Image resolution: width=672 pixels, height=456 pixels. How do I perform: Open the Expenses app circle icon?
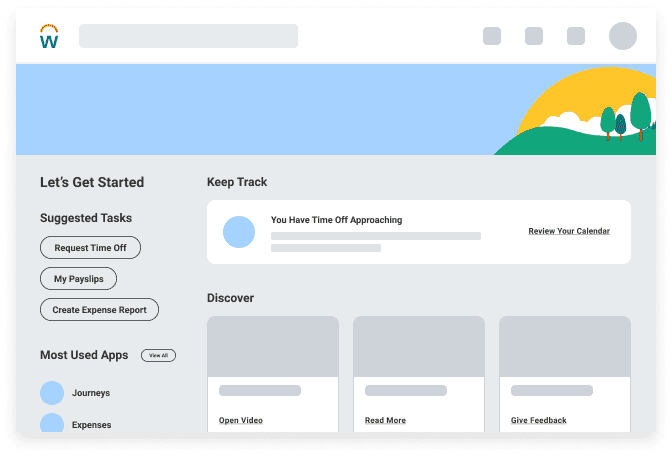pos(52,424)
